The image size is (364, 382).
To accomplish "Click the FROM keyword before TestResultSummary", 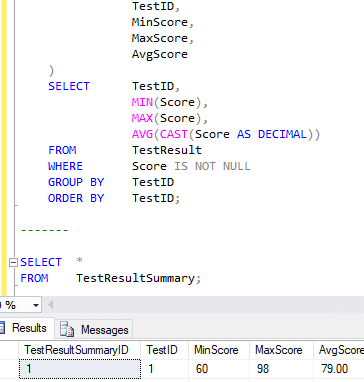I will coord(34,278).
